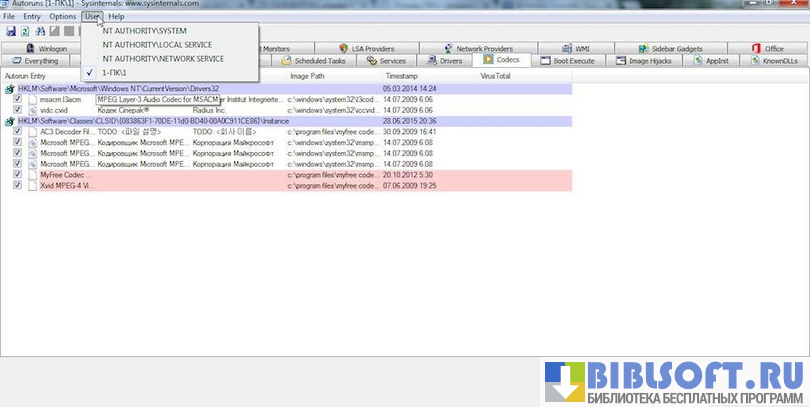
Task: Click the Save toolbar icon
Action: [x=10, y=32]
